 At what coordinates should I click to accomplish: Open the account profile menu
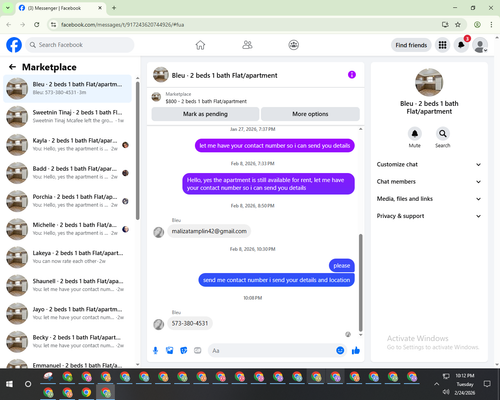point(480,45)
